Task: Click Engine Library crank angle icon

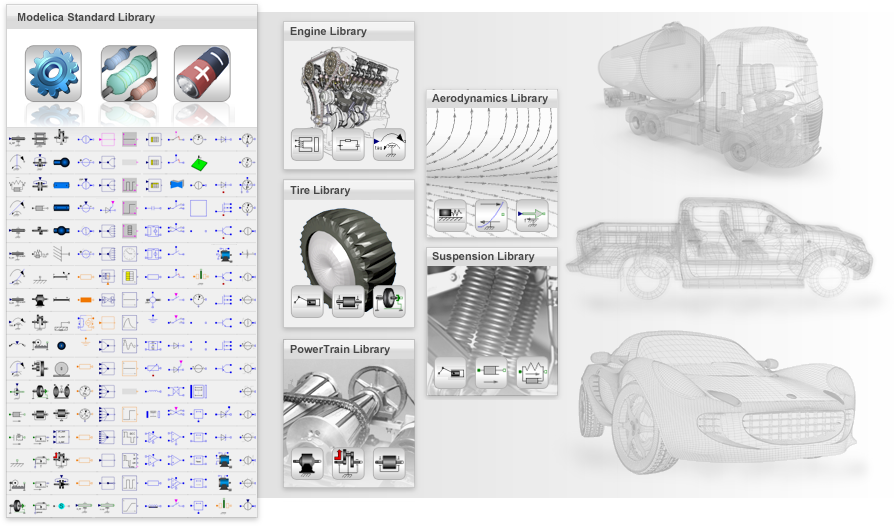Action: (389, 145)
